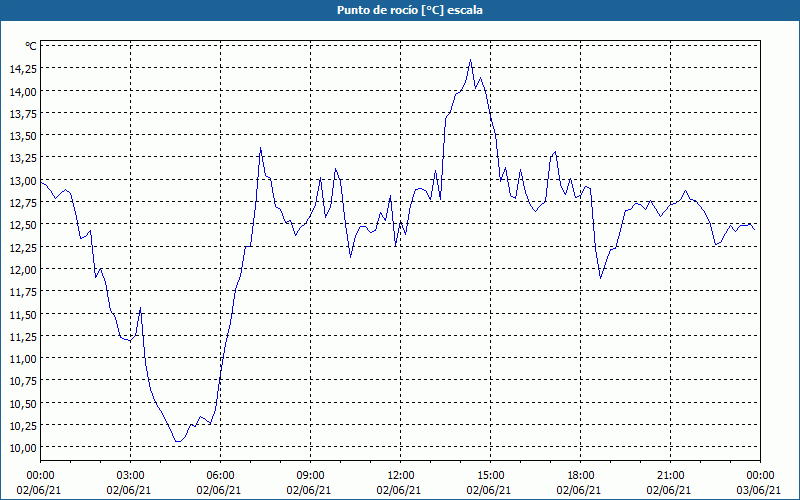800x500 pixels.
Task: Click the curve's dip below 12,00 after 18:00
Action: [x=601, y=278]
